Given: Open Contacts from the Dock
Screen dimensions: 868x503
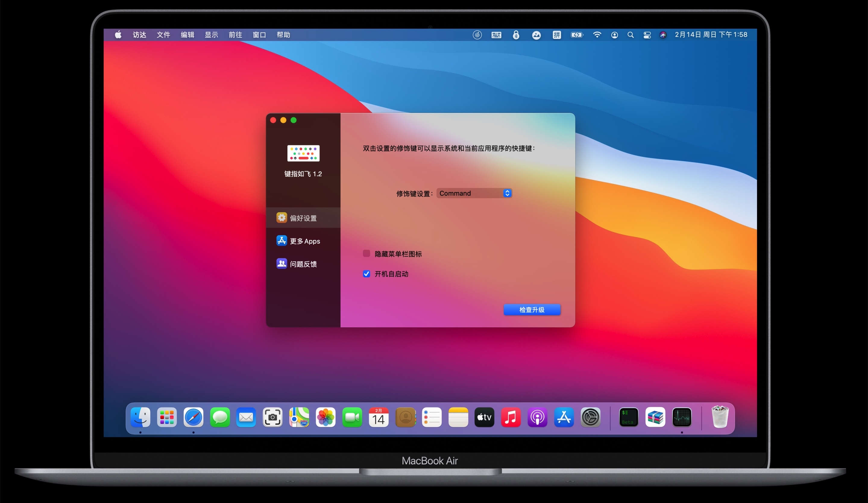Looking at the screenshot, I should click(405, 417).
